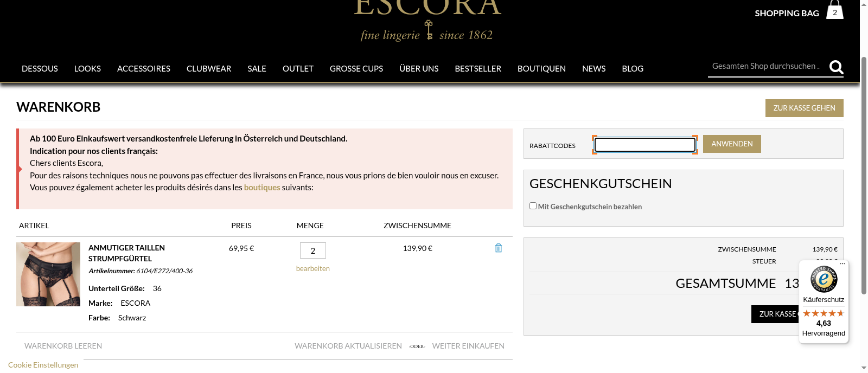Click the black ZUR KASSE button
868x373 pixels.
pyautogui.click(x=775, y=314)
